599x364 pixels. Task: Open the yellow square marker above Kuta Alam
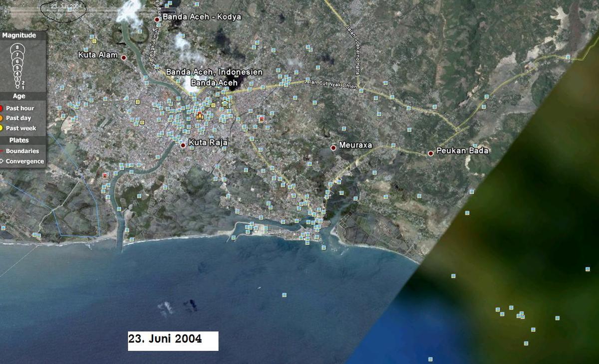pyautogui.click(x=94, y=40)
